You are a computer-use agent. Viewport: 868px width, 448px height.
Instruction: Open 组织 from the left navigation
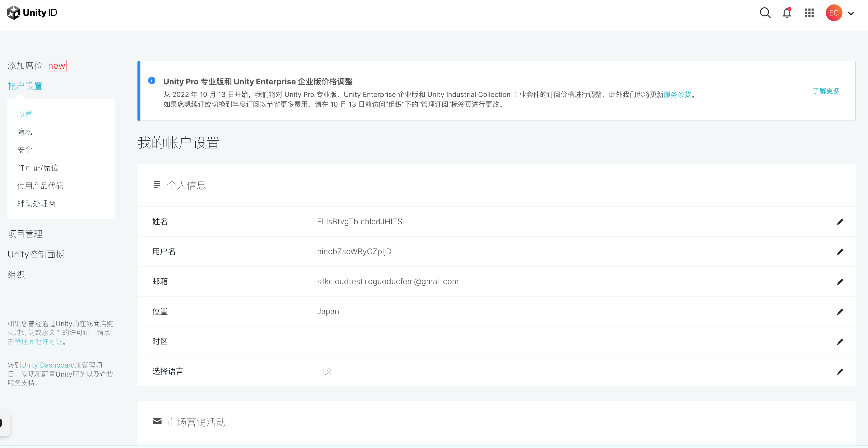[16, 275]
